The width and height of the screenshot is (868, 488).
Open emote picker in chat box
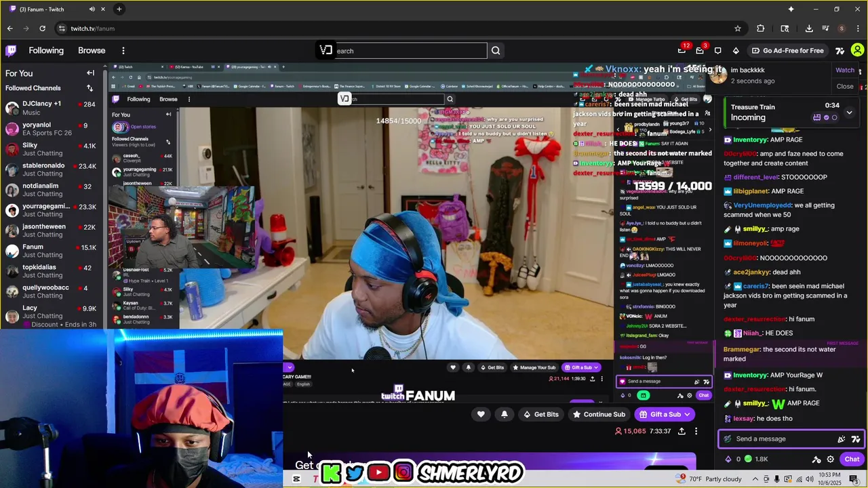842,439
